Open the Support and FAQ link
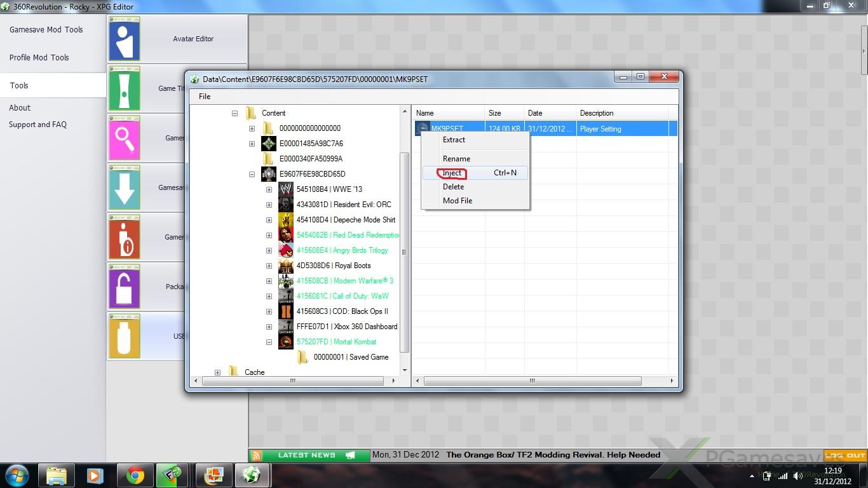The image size is (868, 488). click(x=37, y=125)
